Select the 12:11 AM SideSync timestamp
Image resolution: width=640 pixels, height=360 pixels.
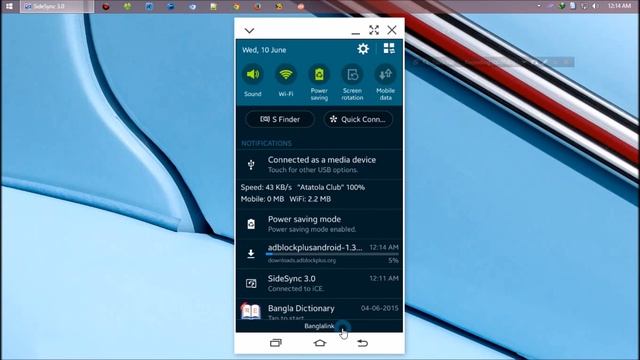[384, 278]
